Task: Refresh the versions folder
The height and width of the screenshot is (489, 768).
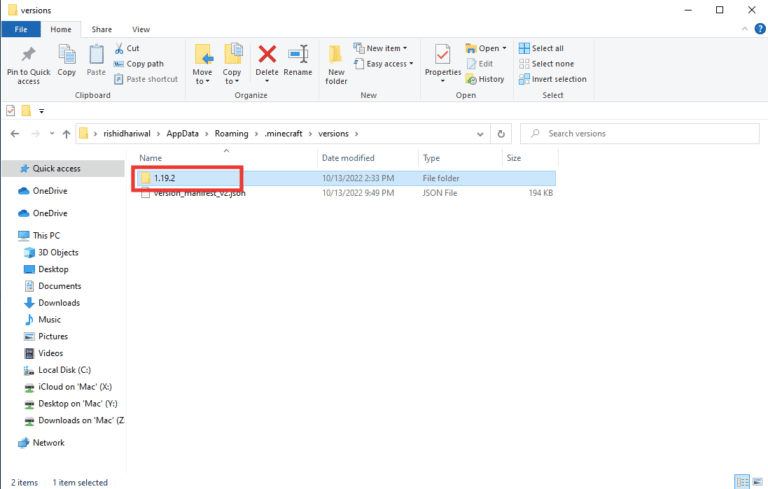Action: pos(501,134)
